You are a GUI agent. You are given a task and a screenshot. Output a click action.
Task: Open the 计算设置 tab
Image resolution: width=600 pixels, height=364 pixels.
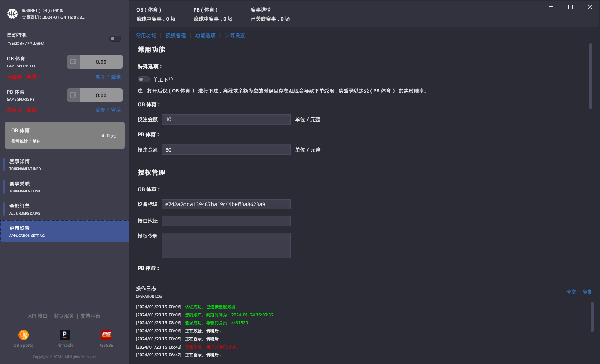235,36
